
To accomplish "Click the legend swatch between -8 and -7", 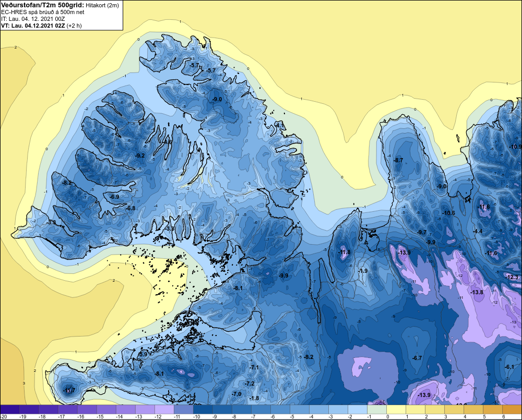I will (242, 409).
